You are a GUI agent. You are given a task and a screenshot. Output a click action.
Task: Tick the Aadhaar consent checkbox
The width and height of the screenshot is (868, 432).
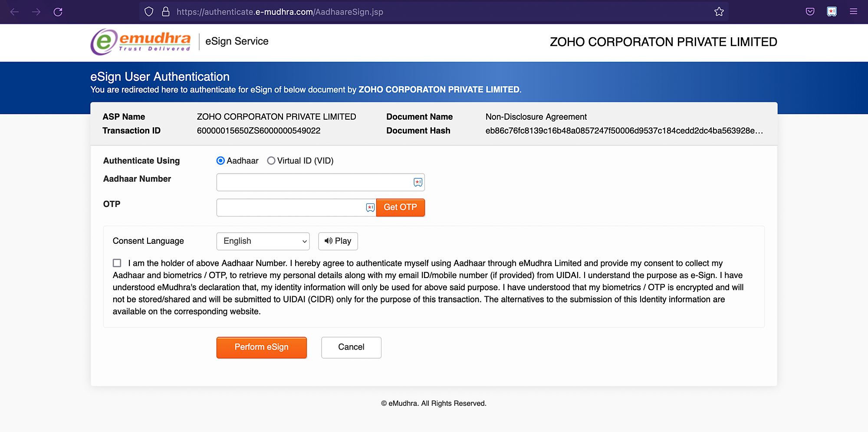pos(117,263)
